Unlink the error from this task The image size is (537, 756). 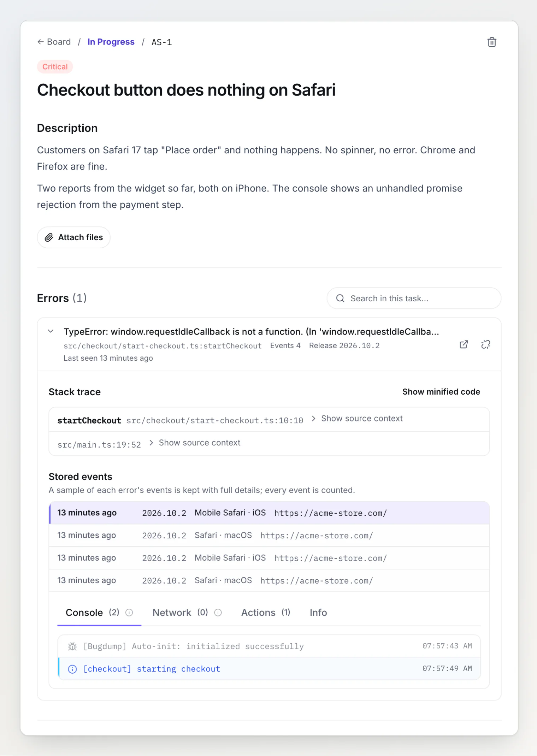pos(486,344)
